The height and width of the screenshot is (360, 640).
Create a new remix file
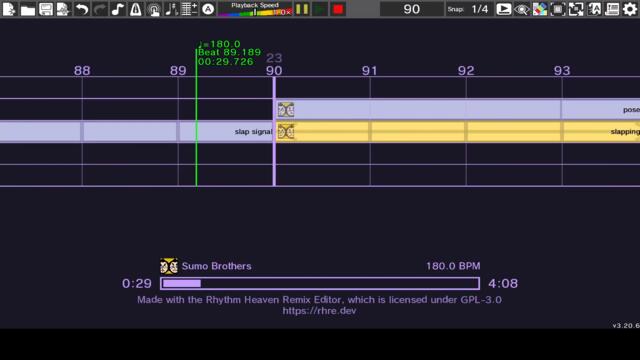tap(9, 9)
